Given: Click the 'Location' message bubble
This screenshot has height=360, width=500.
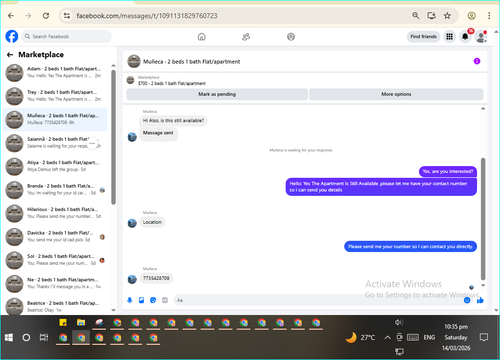Looking at the screenshot, I should coord(152,222).
